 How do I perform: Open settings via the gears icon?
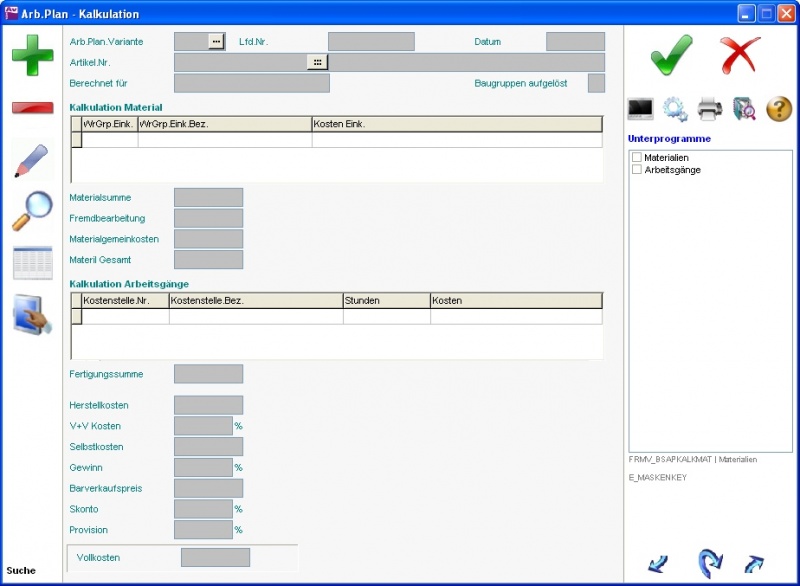pyautogui.click(x=675, y=109)
